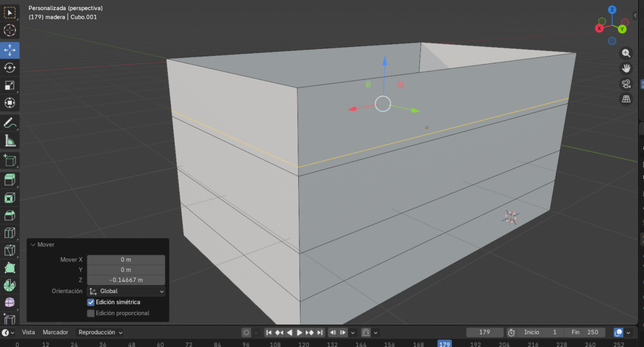644x347 pixels.
Task: Select the Inset Faces tool
Action: coord(9,198)
